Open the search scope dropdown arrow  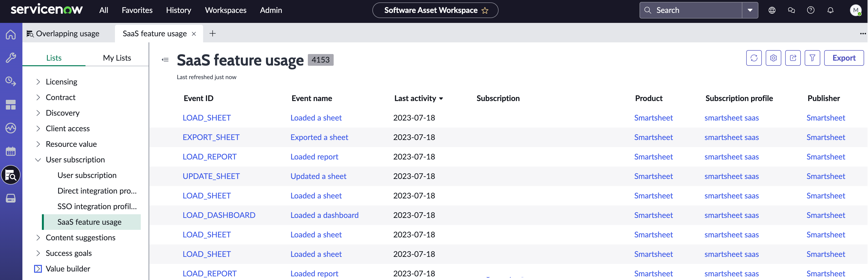[750, 10]
